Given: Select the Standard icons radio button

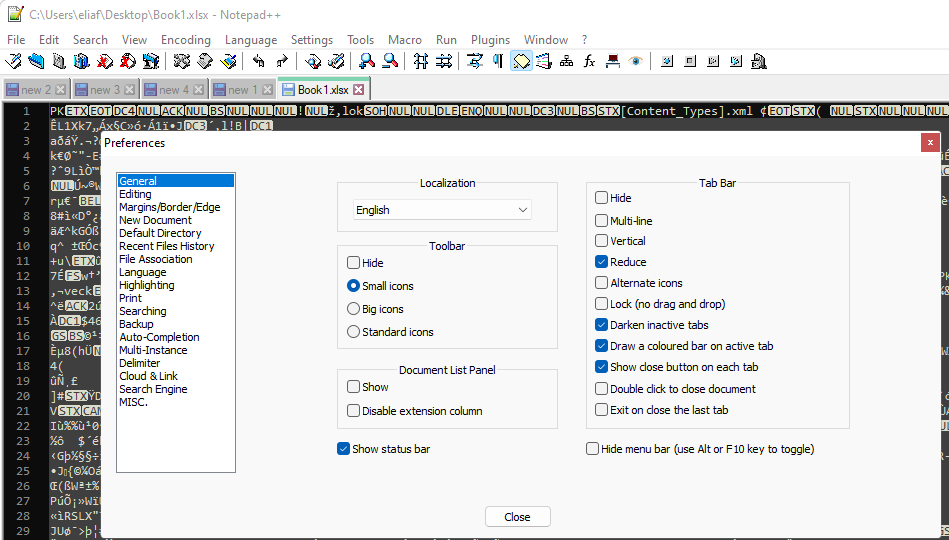Looking at the screenshot, I should (x=353, y=332).
